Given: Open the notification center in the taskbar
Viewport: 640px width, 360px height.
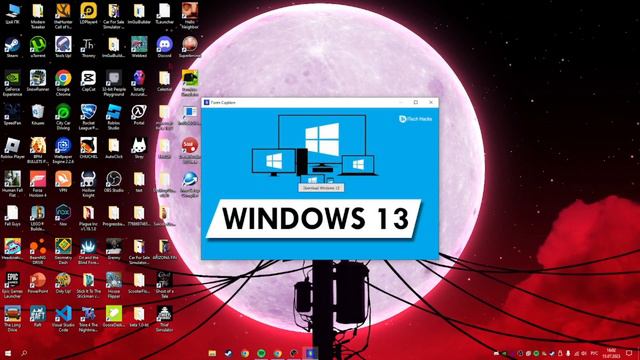Looking at the screenshot, I should 629,353.
